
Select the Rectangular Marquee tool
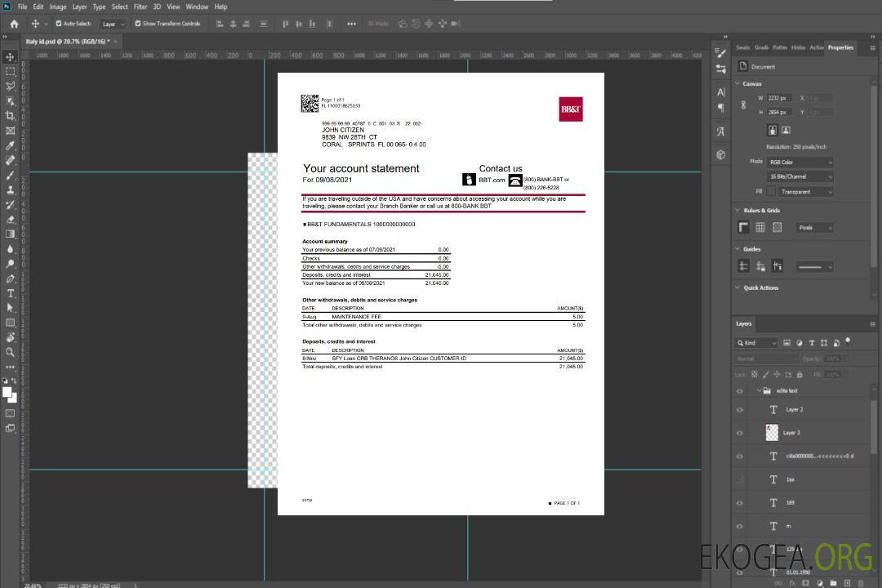(10, 72)
